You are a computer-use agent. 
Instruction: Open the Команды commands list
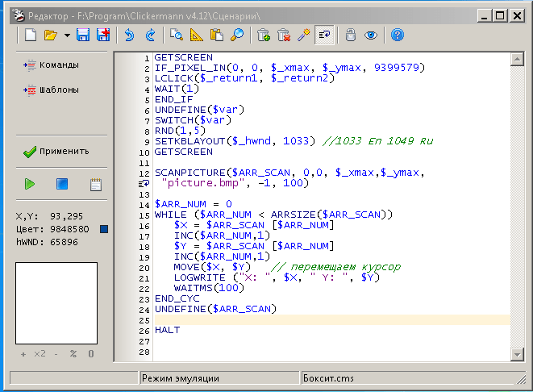pyautogui.click(x=52, y=65)
